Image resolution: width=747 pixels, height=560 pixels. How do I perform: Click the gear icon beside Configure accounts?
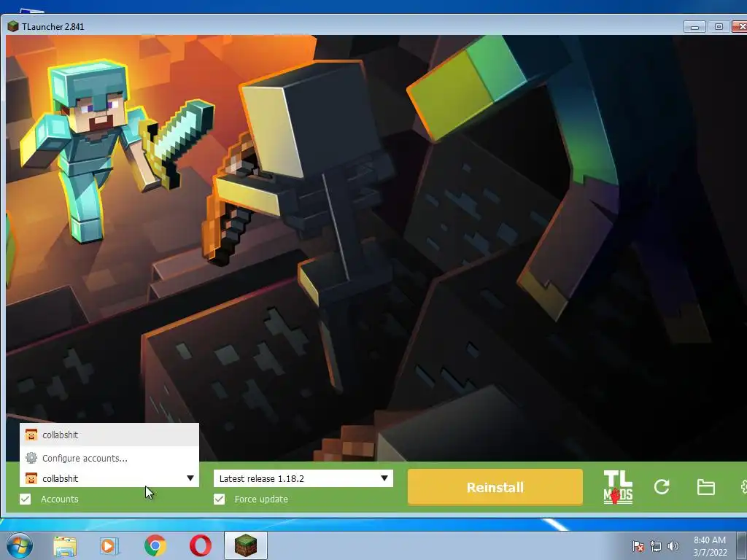tap(31, 458)
